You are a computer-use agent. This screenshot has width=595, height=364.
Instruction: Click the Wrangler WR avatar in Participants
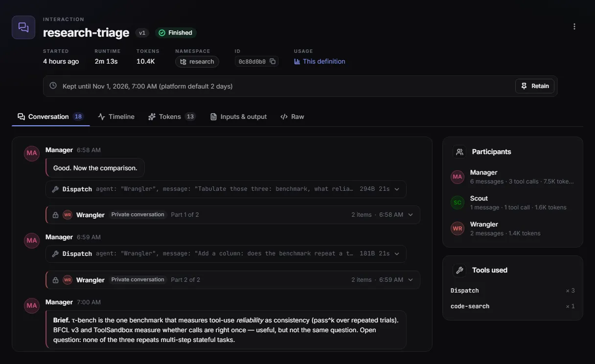[458, 228]
